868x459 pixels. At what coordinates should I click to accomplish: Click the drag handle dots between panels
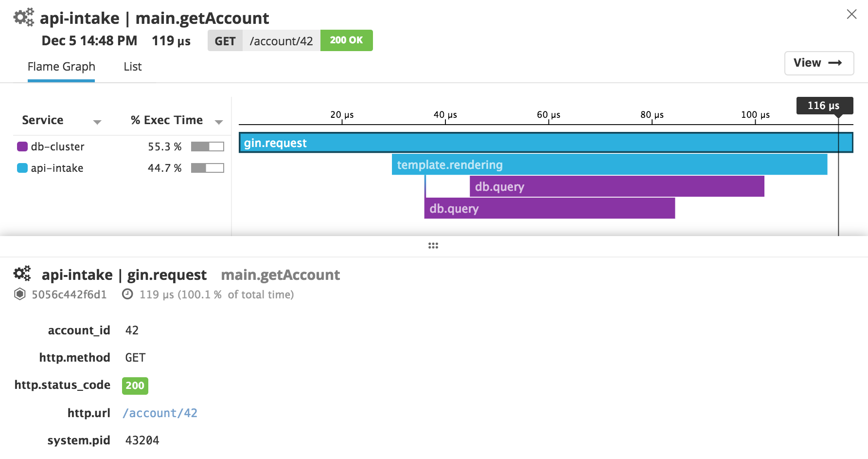click(432, 245)
